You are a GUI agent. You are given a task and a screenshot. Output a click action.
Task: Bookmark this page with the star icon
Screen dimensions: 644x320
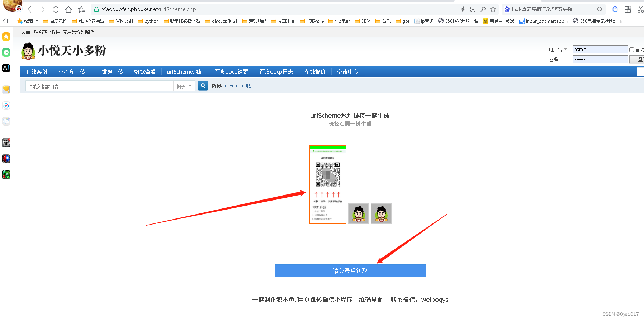pyautogui.click(x=493, y=9)
